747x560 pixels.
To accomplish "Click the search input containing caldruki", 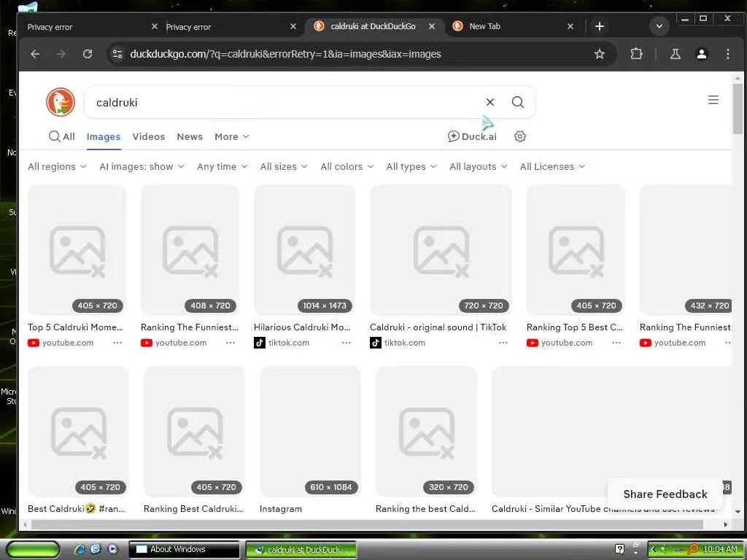I will coord(286,102).
